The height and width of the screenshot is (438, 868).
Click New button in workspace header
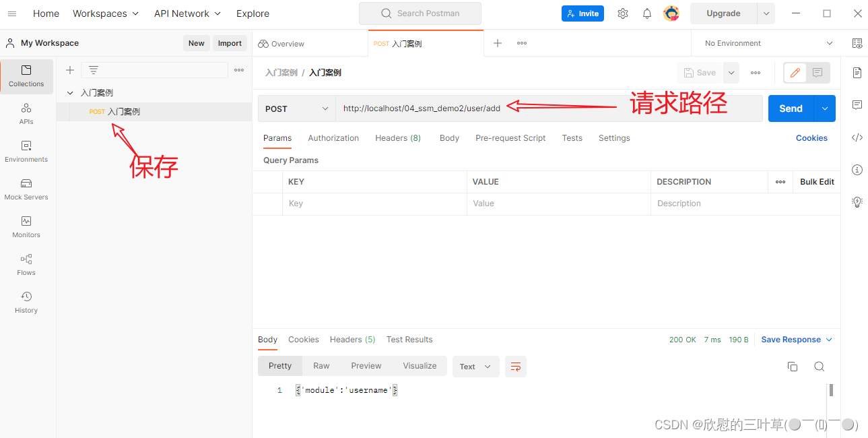click(x=197, y=43)
